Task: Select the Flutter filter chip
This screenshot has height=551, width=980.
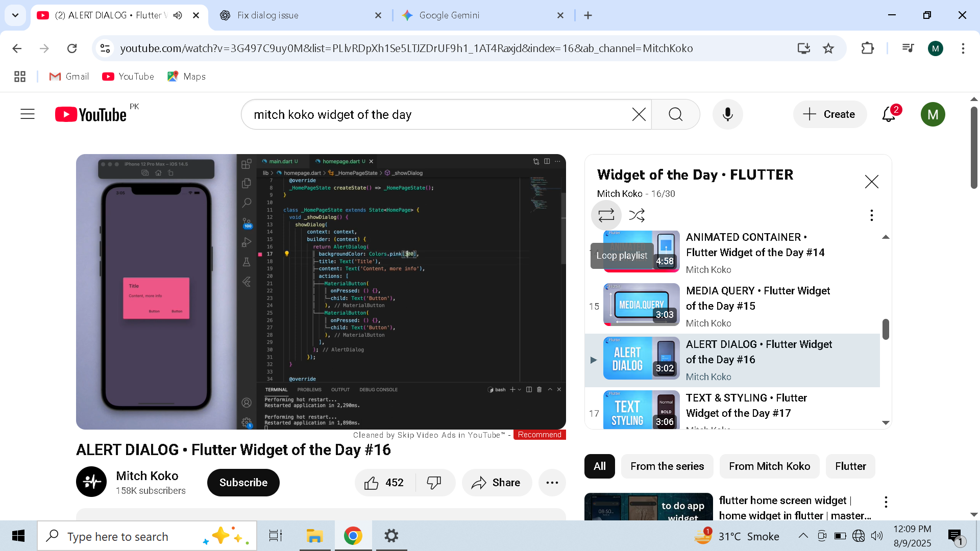Action: pyautogui.click(x=850, y=466)
